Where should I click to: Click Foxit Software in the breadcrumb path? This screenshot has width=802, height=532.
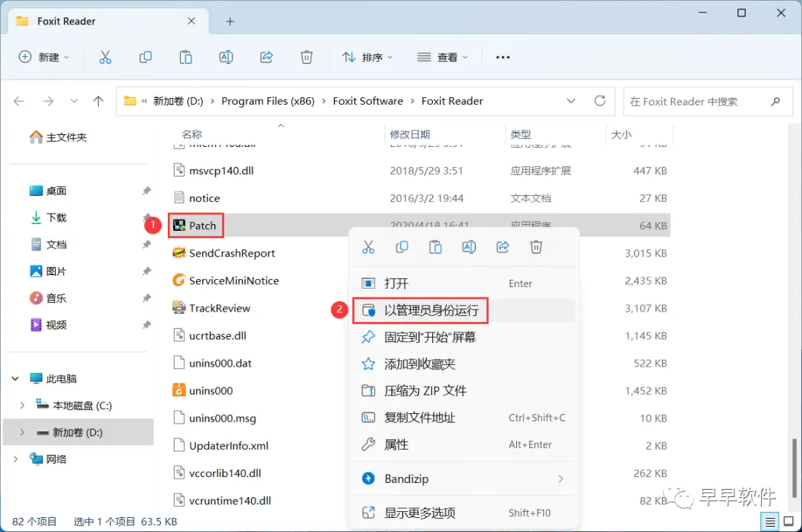(368, 101)
